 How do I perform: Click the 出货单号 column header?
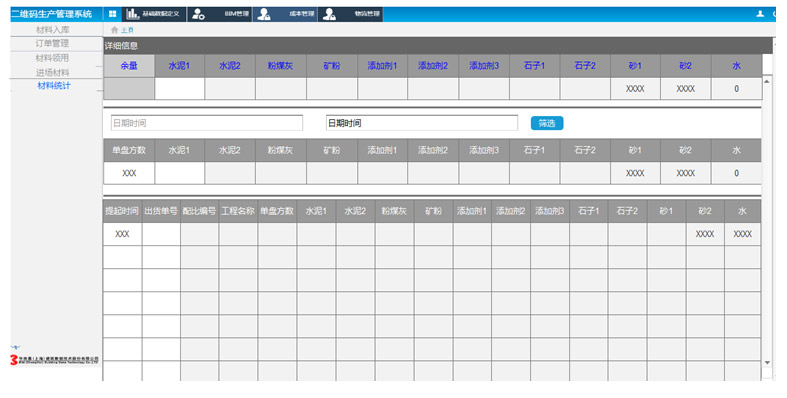point(161,211)
